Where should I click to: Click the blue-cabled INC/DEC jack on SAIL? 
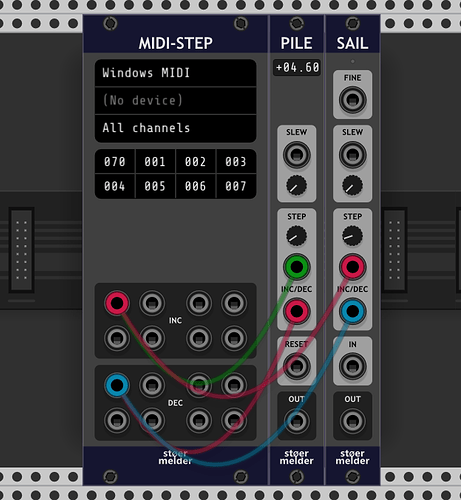352,311
